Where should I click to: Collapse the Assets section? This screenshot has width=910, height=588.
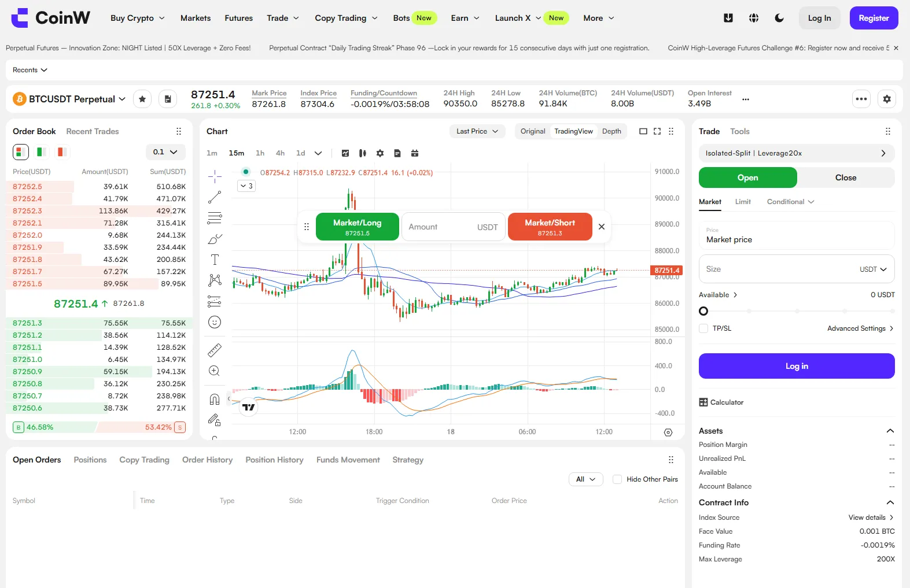(890, 431)
